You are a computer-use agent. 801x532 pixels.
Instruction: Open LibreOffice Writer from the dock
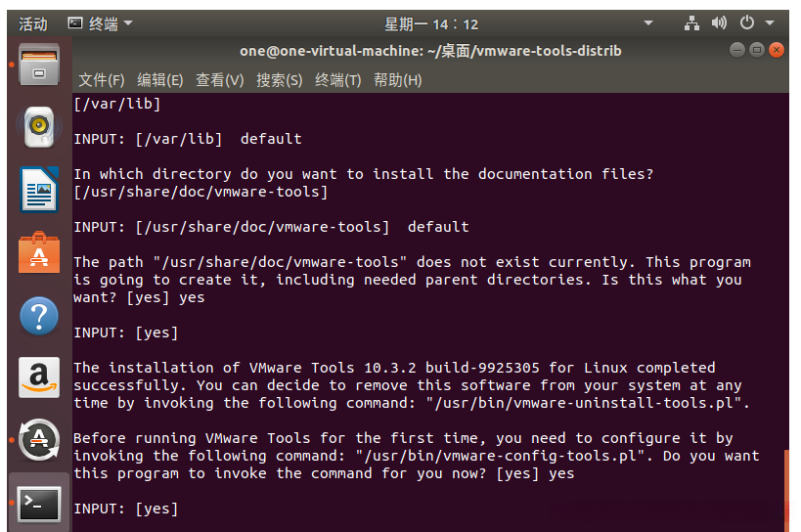click(x=39, y=189)
